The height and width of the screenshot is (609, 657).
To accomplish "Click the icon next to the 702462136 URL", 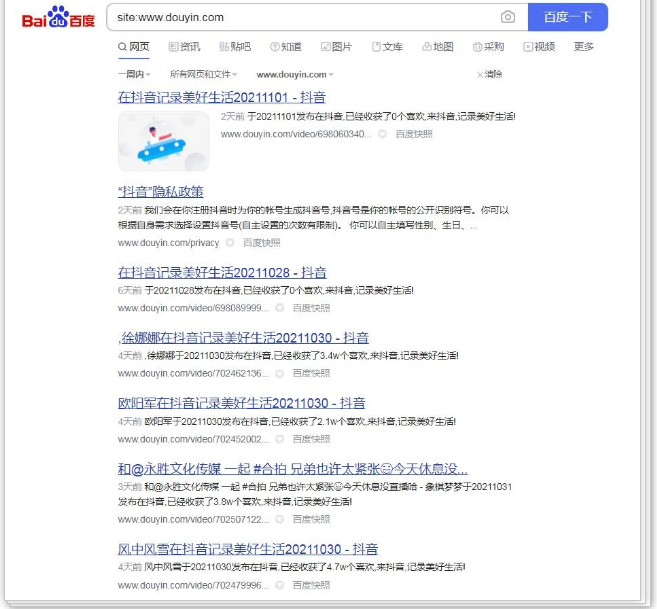I will click(279, 373).
